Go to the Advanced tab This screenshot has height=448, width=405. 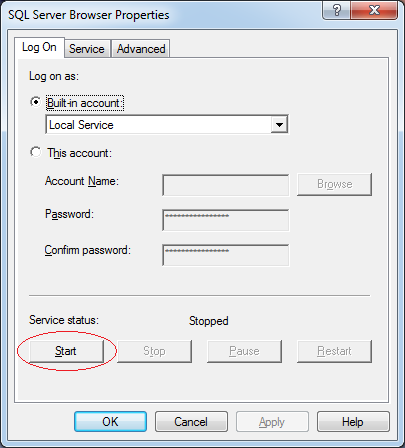pos(141,49)
